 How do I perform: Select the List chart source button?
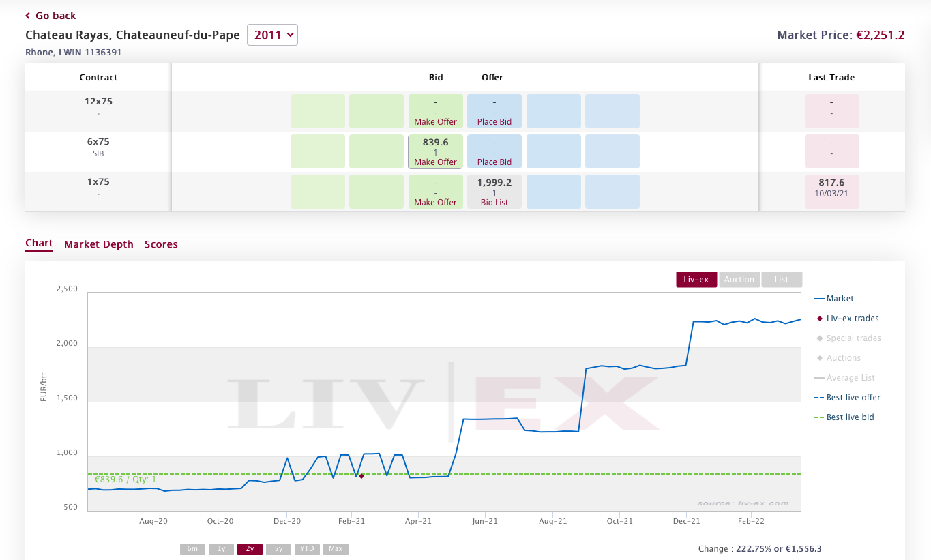782,280
